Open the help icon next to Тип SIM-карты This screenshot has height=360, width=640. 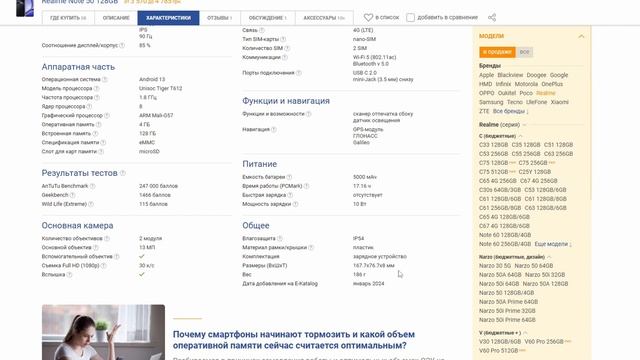pyautogui.click(x=283, y=39)
